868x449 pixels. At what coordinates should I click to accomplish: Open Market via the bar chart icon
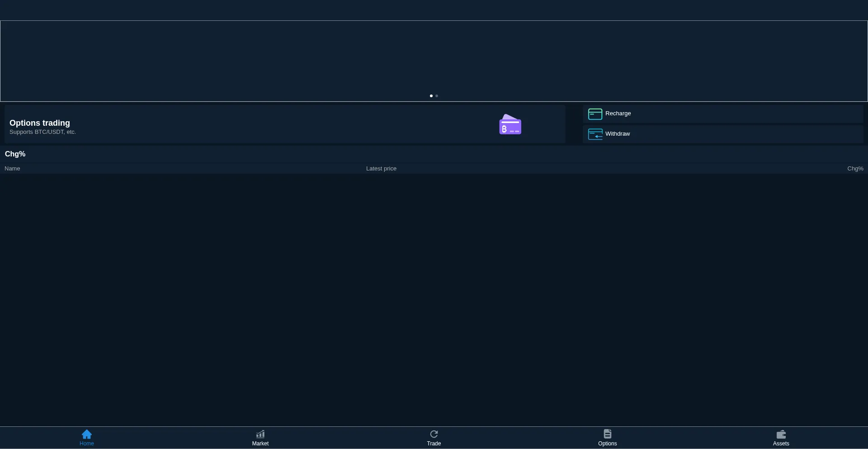pyautogui.click(x=260, y=434)
